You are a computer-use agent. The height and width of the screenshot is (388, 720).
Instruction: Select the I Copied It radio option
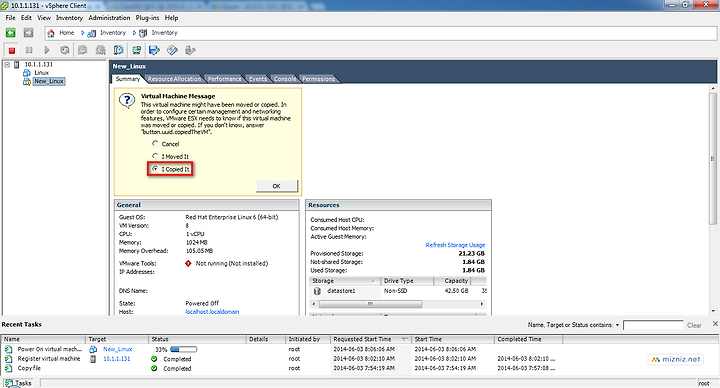click(x=155, y=169)
